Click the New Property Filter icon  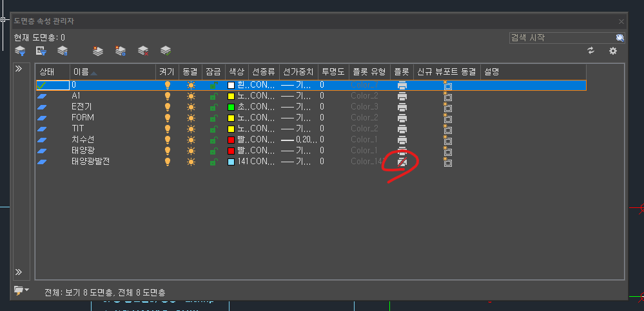20,51
